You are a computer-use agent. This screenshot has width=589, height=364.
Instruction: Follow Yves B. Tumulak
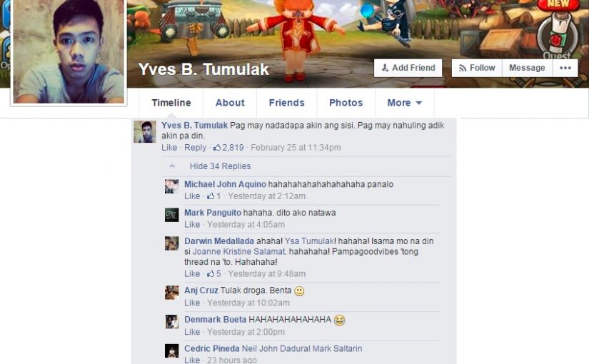click(477, 68)
